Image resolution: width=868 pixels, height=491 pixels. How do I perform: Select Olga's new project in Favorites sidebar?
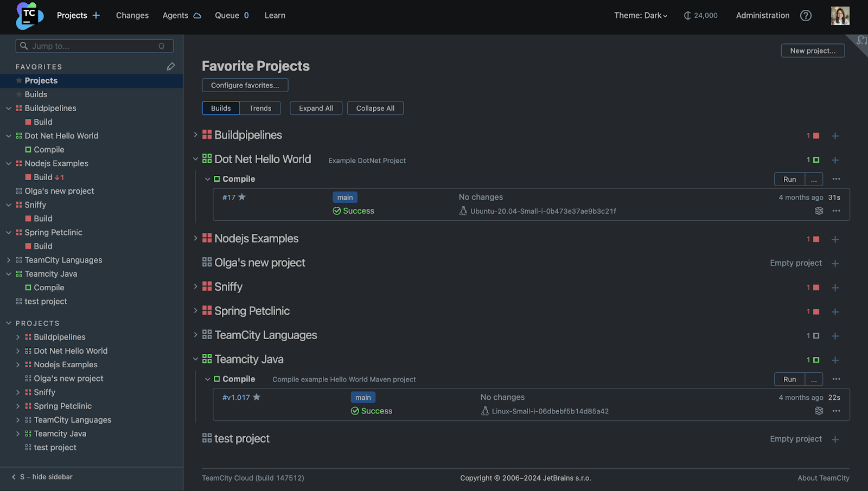(x=59, y=191)
